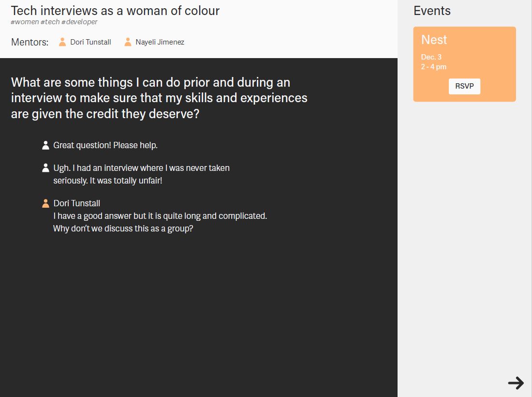This screenshot has width=532, height=397.
Task: Select mentor name Dori Tunstall in header
Action: pos(90,42)
